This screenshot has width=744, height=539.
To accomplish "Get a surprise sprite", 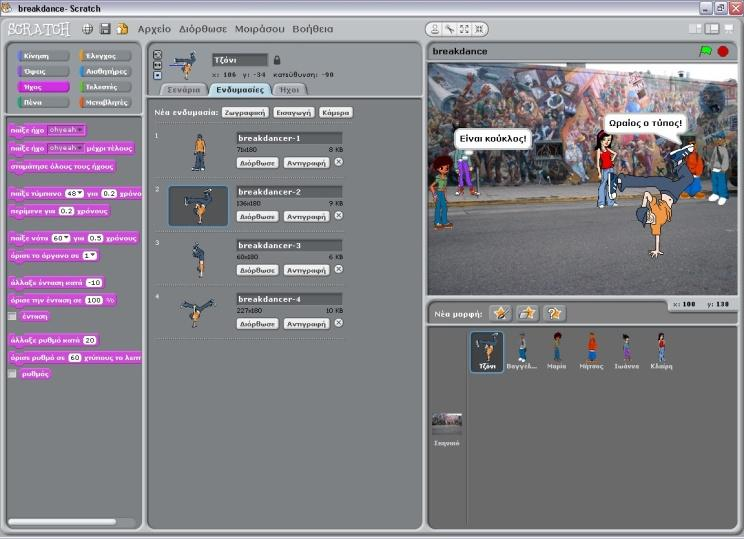I will pyautogui.click(x=554, y=313).
